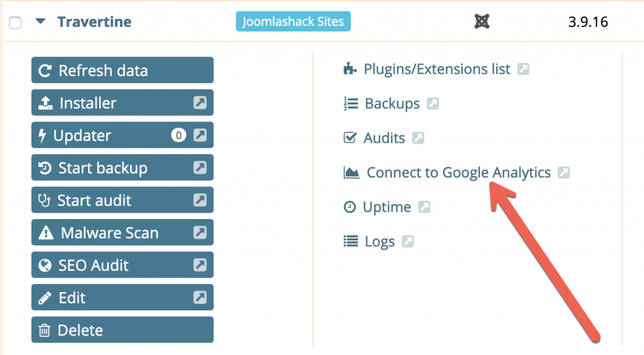Screen dimensions: 644x355
Task: Open the Joomlashack Sites tag
Action: pos(293,21)
